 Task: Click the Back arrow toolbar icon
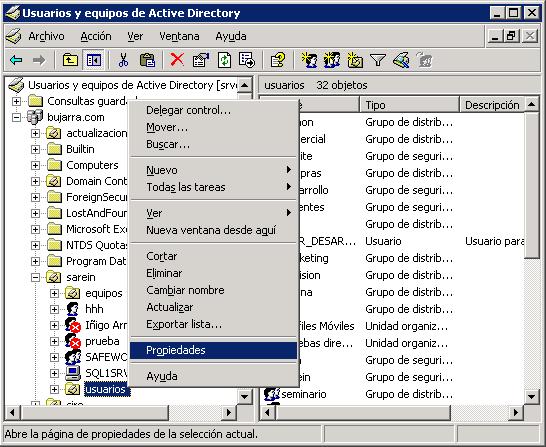(16, 61)
